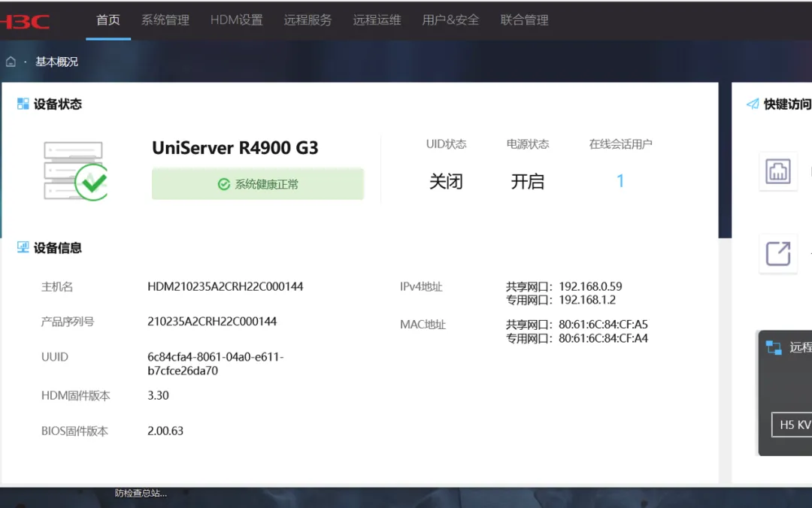Open the 首页 tab
This screenshot has width=812, height=508.
pos(108,20)
